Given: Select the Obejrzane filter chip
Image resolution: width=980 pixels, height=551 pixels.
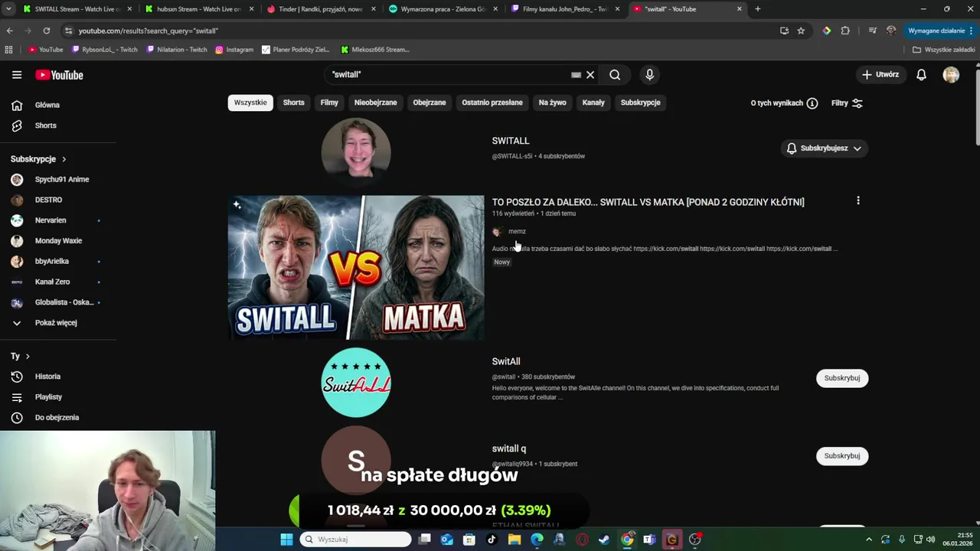Looking at the screenshot, I should click(430, 103).
